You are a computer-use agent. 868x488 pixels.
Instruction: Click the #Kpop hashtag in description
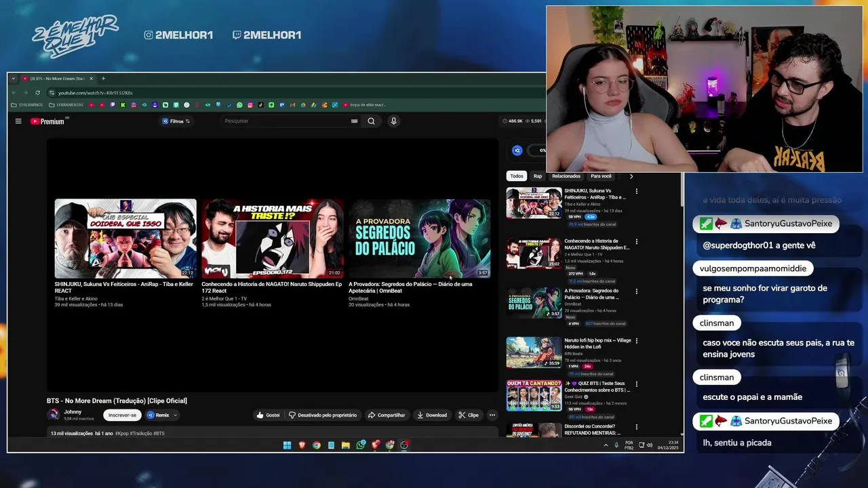(x=122, y=433)
